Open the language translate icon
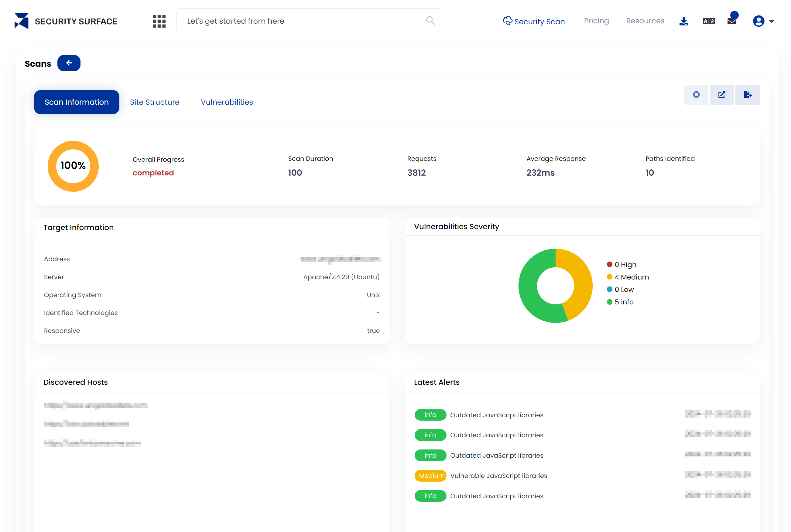Viewport: 791px width, 532px height. [x=708, y=21]
